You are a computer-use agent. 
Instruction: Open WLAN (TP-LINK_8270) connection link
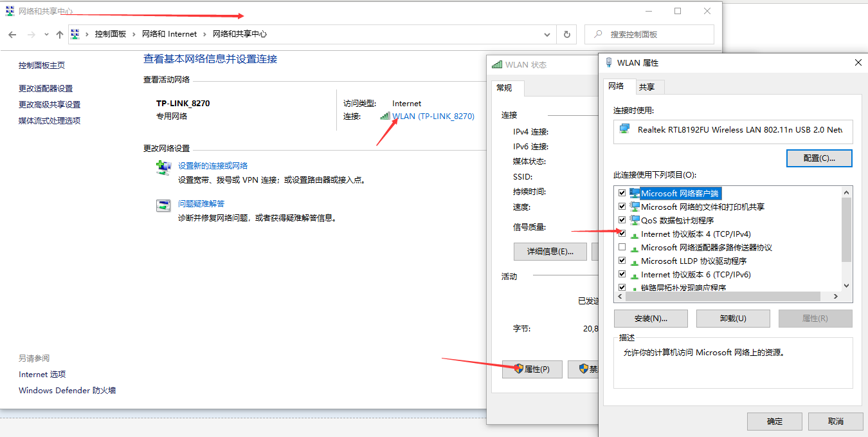point(433,116)
